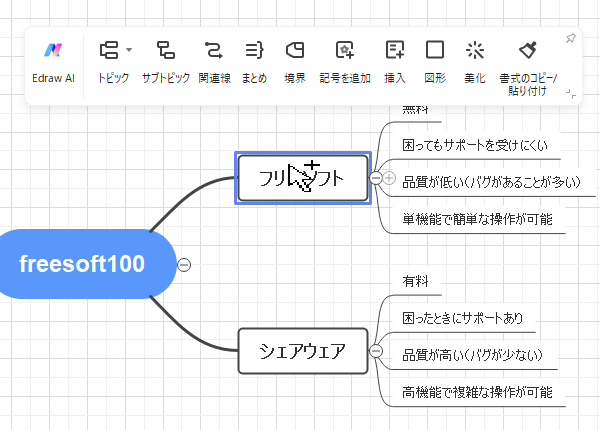Add a サブトピック subtopic
This screenshot has height=430, width=600.
[166, 63]
